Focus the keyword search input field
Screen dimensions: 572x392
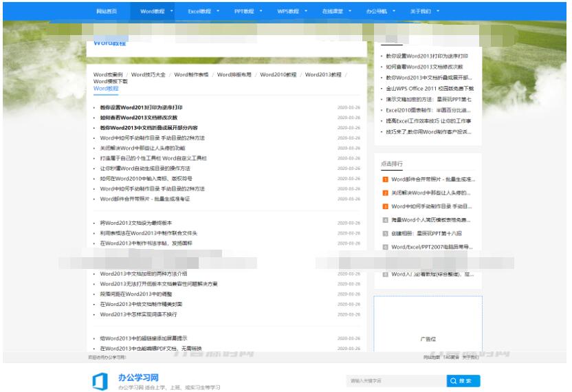tap(396, 381)
